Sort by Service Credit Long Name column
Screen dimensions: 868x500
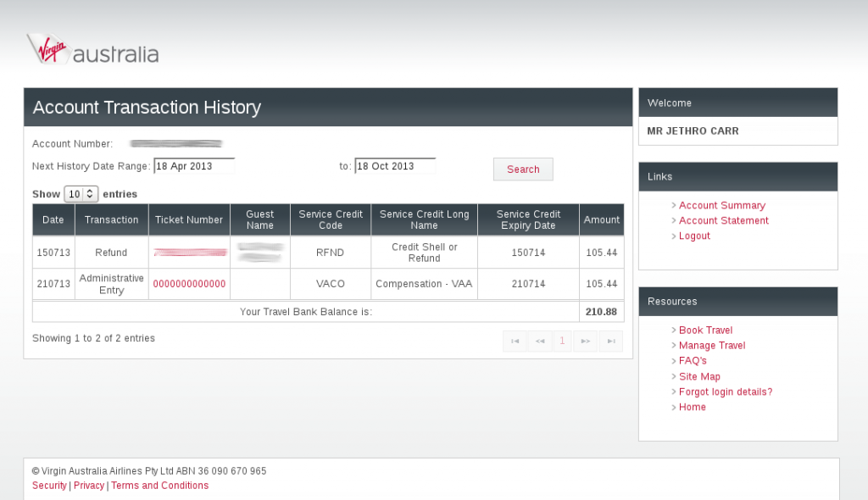click(424, 219)
